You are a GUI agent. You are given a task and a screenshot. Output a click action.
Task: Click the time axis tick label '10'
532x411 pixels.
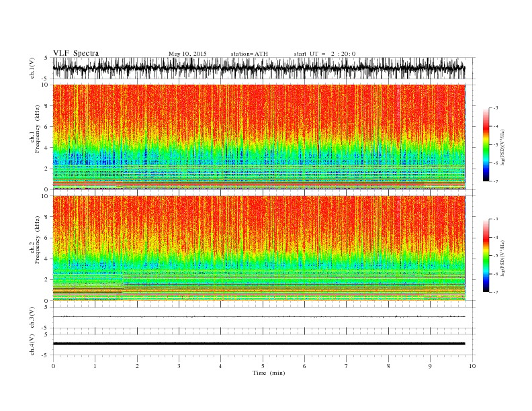[x=472, y=366]
